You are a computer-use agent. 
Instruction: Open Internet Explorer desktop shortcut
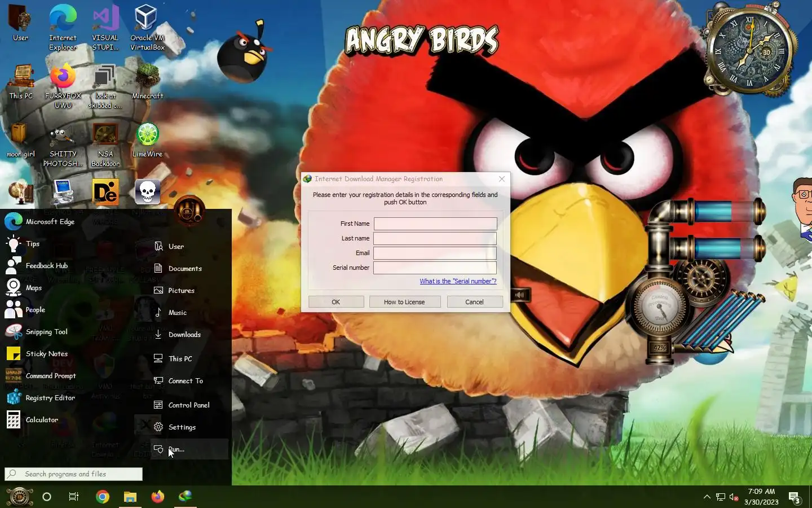(63, 28)
